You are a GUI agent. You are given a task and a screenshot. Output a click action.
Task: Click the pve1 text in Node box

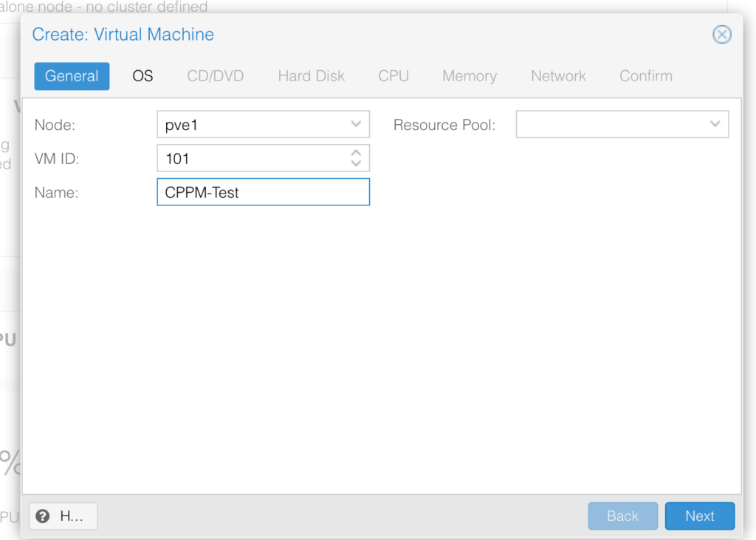point(182,125)
